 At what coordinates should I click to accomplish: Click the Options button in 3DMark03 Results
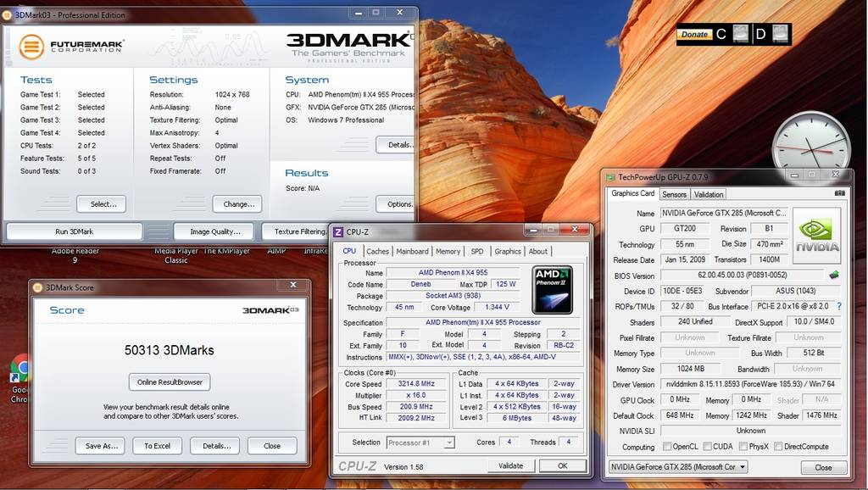pyautogui.click(x=395, y=203)
